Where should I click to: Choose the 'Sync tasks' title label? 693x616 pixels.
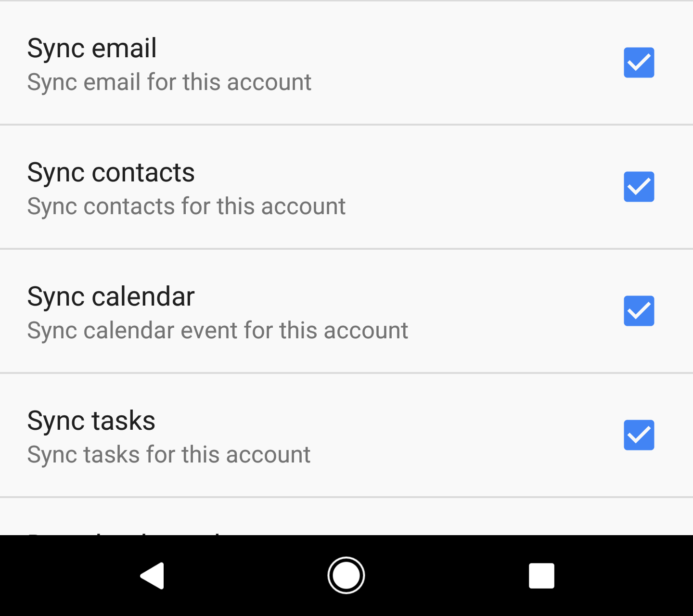(91, 421)
